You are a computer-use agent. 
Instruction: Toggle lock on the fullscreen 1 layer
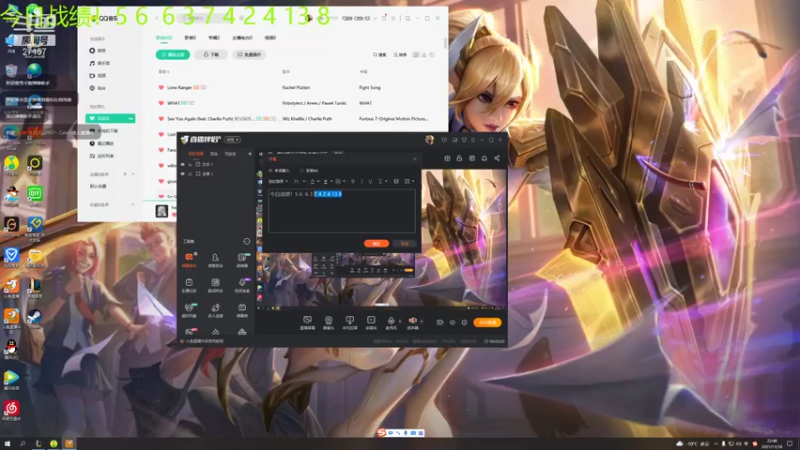coord(190,174)
